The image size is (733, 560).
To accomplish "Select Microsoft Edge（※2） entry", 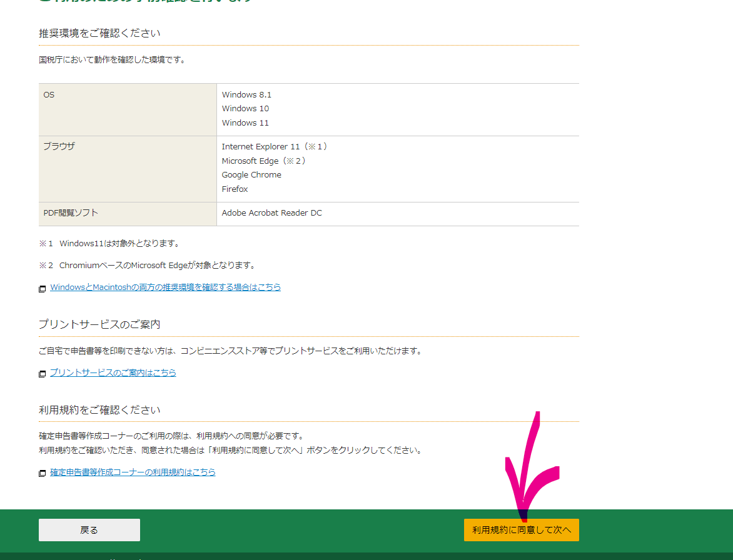I will tap(265, 161).
